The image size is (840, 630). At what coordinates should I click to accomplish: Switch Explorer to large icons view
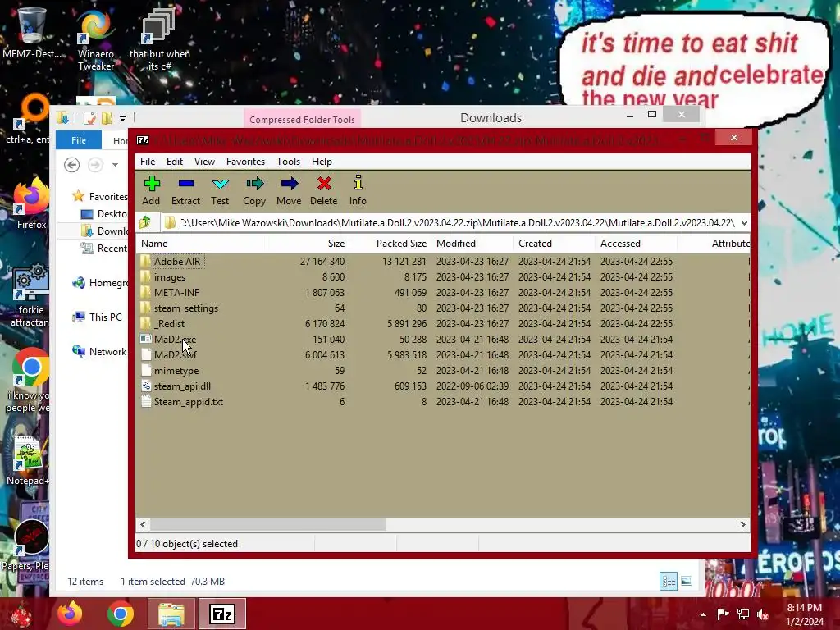(x=687, y=582)
